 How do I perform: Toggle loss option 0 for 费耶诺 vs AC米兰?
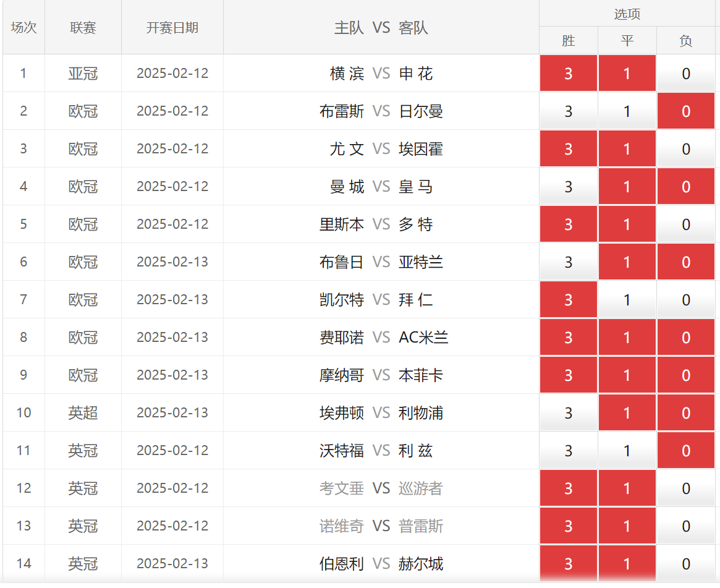686,337
